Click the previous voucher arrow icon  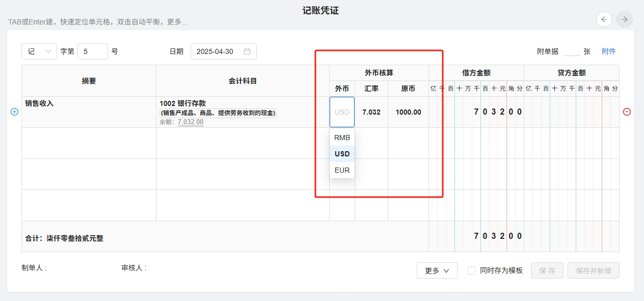tap(604, 19)
